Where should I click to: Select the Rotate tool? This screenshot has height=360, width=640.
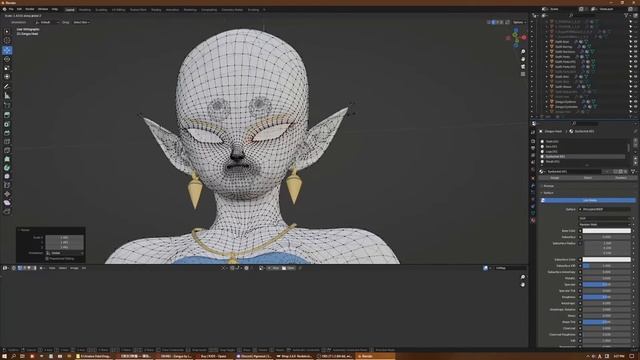point(7,59)
